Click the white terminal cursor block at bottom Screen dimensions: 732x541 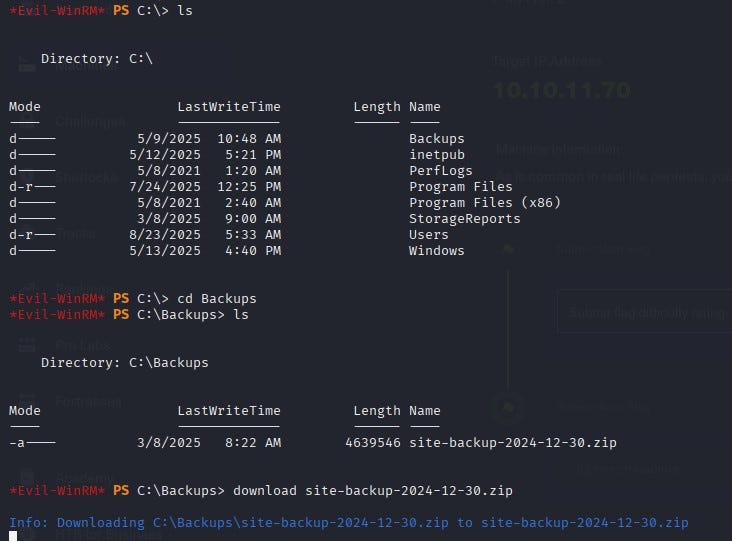tap(12, 536)
